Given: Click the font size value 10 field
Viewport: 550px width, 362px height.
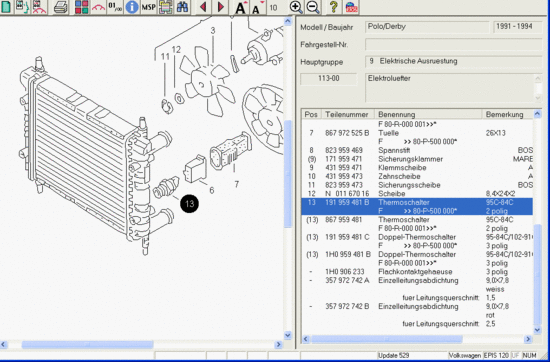Looking at the screenshot, I should (273, 7).
